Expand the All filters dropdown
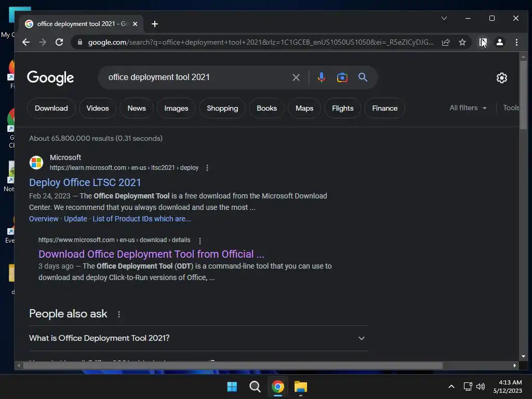Screen dimensions: 532x399 pyautogui.click(x=468, y=108)
